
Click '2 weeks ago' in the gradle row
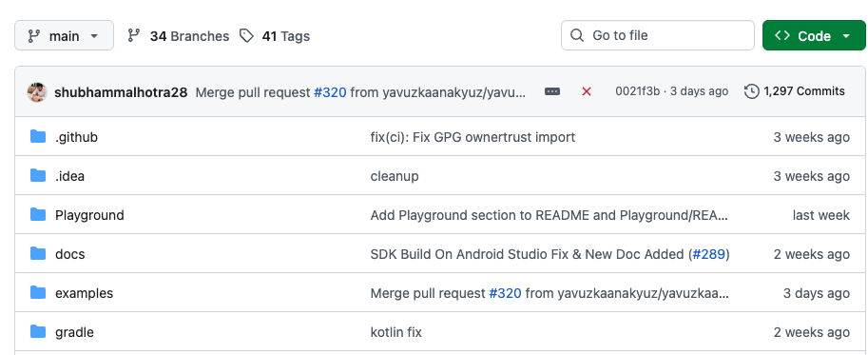point(811,332)
